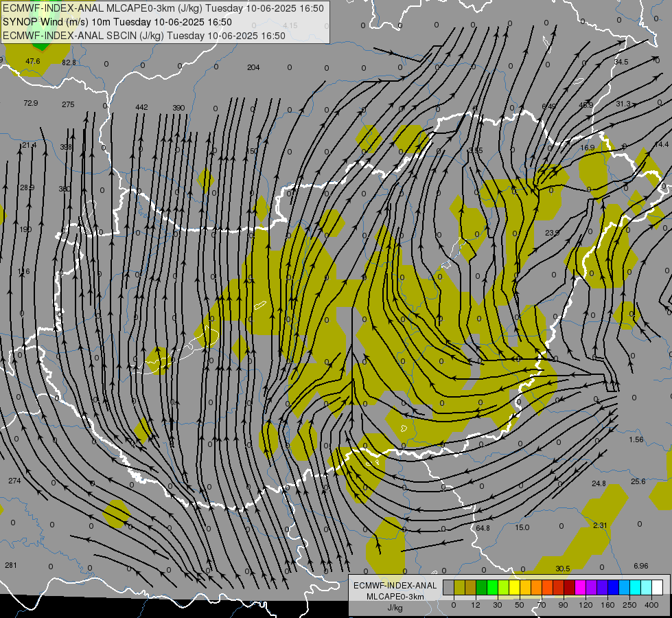Click the map value 47.6
Screen dimensions: 672x618
point(32,61)
